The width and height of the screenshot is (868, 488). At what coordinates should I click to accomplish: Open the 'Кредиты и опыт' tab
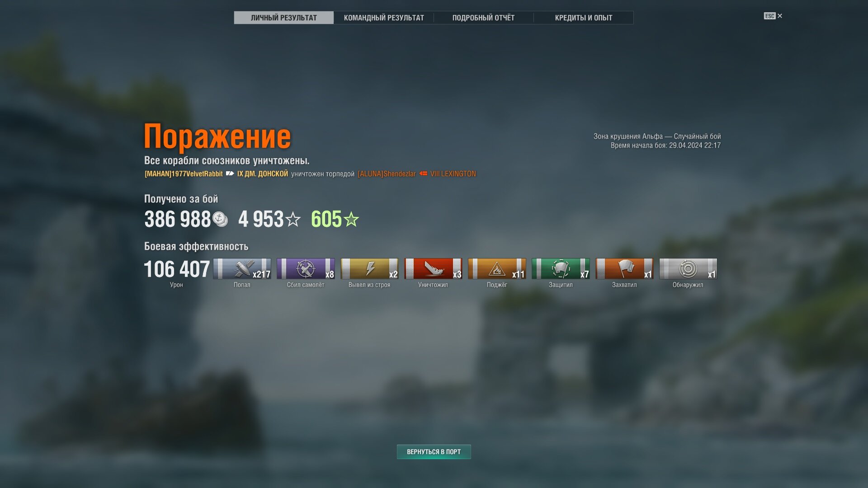pyautogui.click(x=583, y=18)
